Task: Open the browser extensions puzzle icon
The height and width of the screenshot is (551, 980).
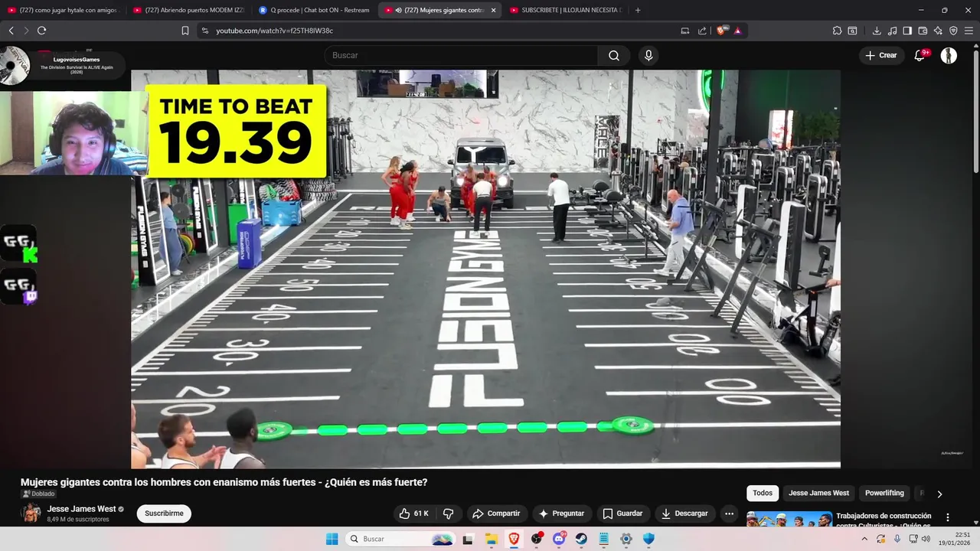Action: pos(837,31)
